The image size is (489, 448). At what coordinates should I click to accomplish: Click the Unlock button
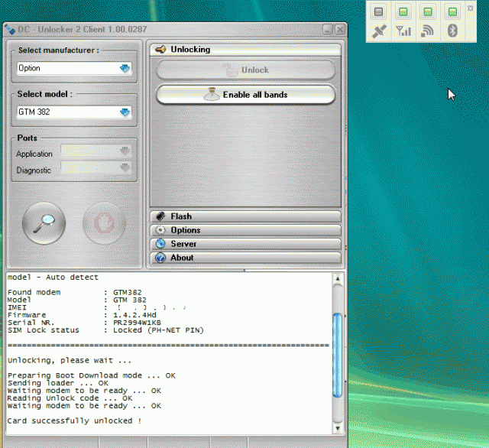[x=246, y=70]
